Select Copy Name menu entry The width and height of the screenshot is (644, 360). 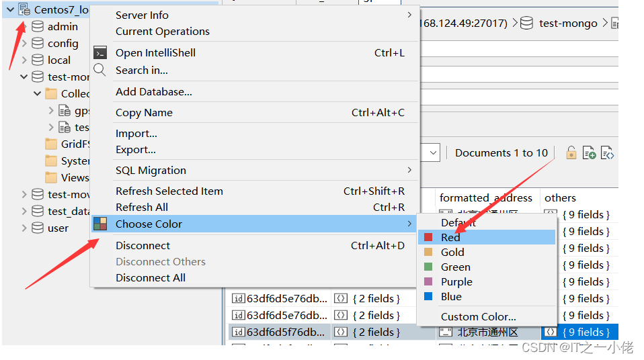254,112
